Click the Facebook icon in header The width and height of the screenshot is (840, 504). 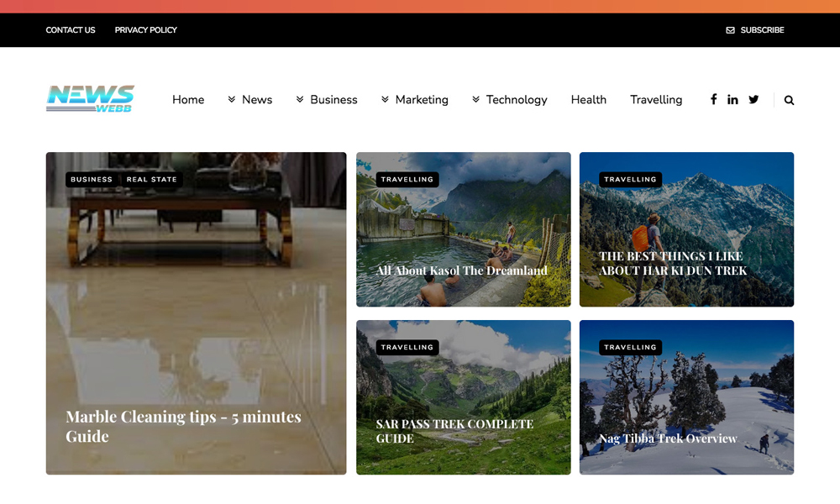pyautogui.click(x=713, y=99)
